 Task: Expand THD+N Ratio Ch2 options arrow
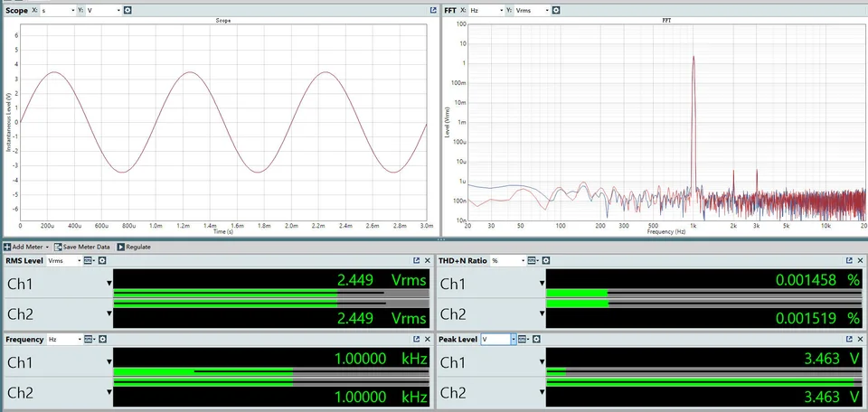pyautogui.click(x=542, y=314)
